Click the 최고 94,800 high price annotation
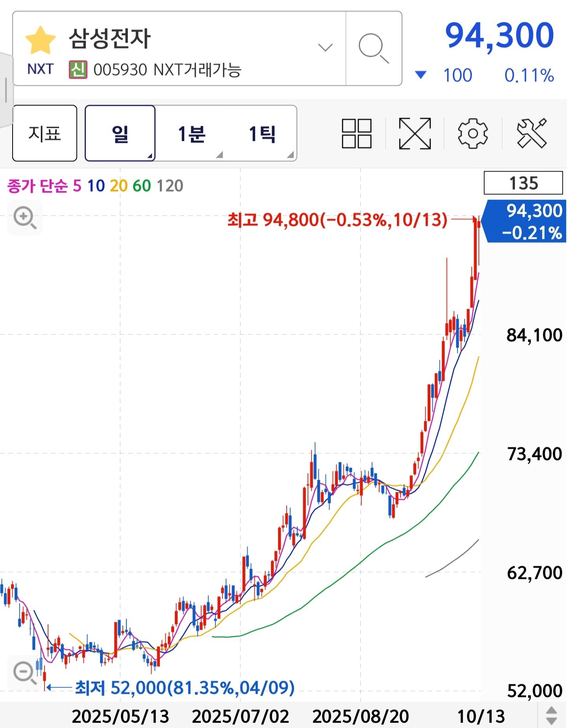This screenshot has height=728, width=567. coord(337,220)
